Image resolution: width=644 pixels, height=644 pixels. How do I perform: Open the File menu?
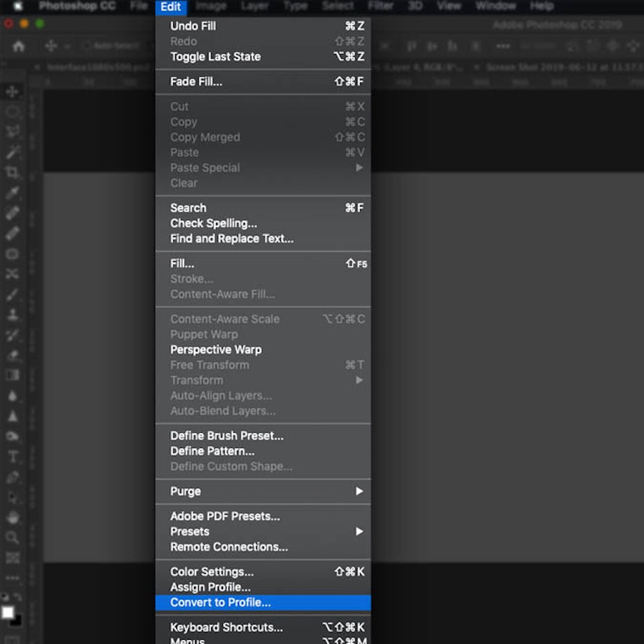[x=138, y=6]
